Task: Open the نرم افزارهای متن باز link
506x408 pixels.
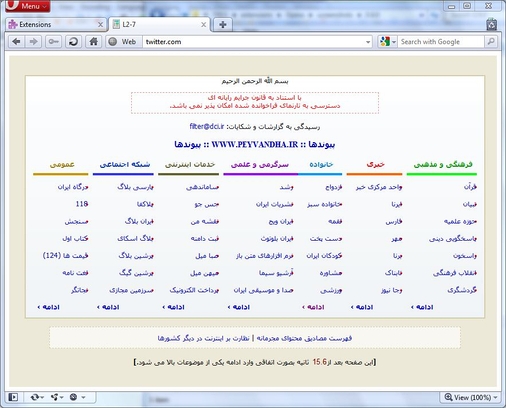Action: tap(264, 255)
